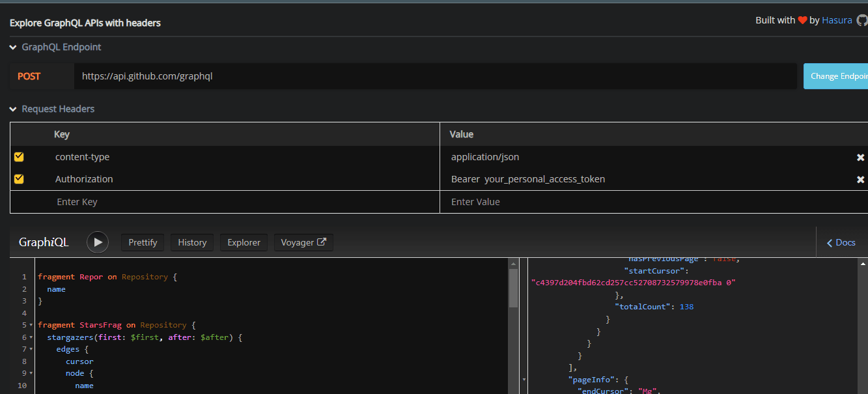Toggle the Explorer panel

[244, 242]
